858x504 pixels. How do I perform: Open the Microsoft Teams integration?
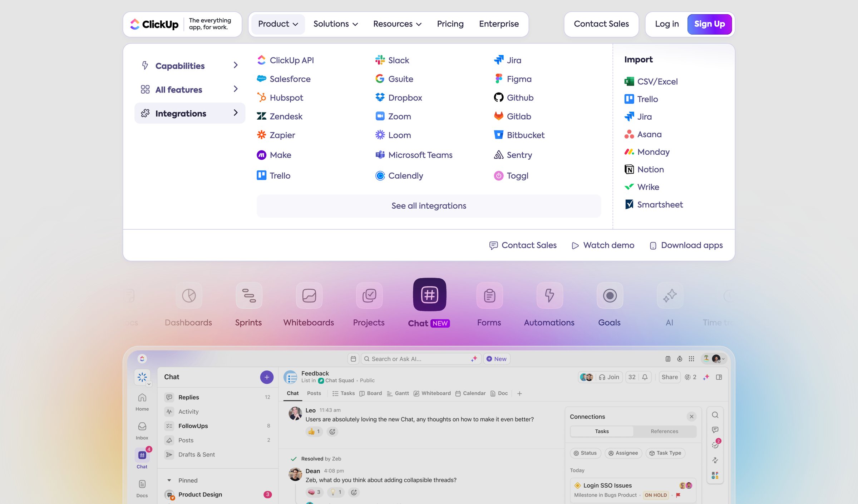pos(414,155)
